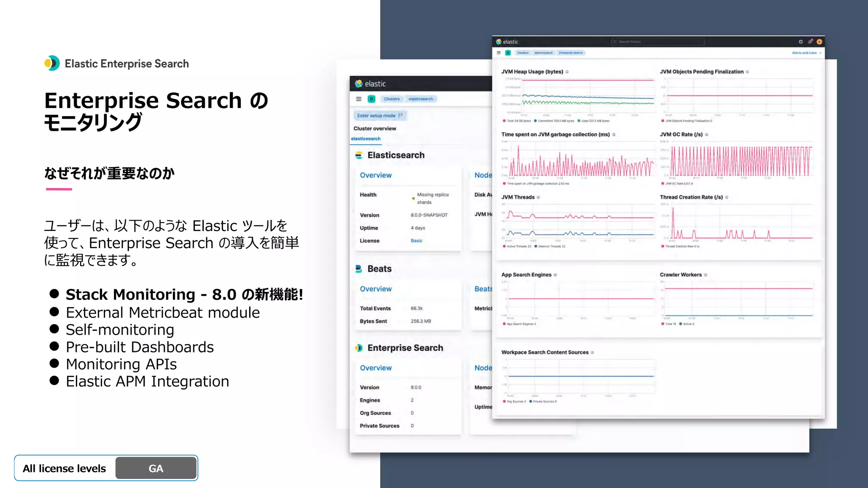The image size is (868, 488).
Task: Click the 'Missing replica shards' health status
Action: 433,199
